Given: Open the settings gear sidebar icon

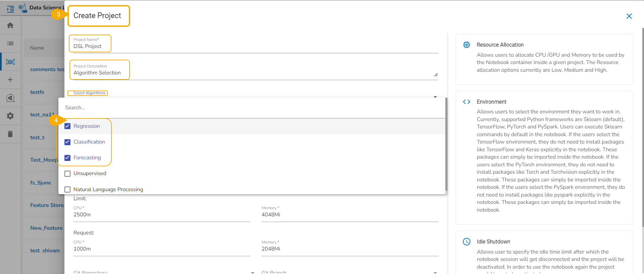Looking at the screenshot, I should tap(10, 116).
